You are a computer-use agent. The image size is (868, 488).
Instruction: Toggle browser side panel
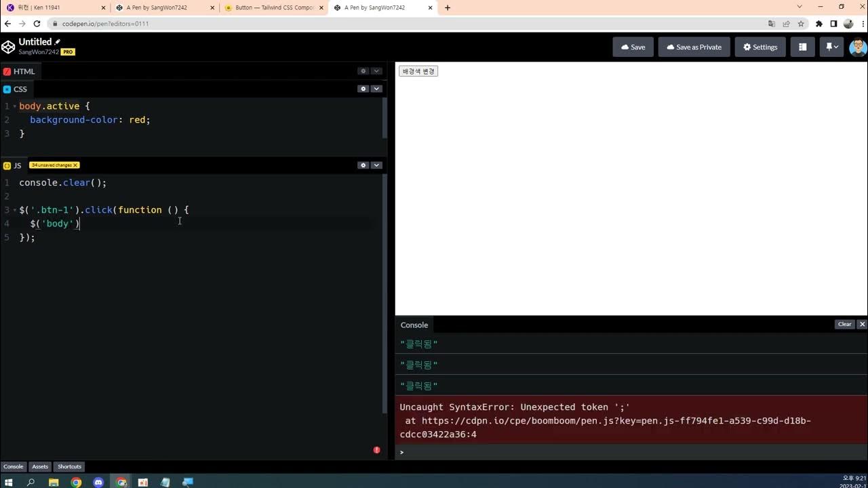tap(833, 24)
